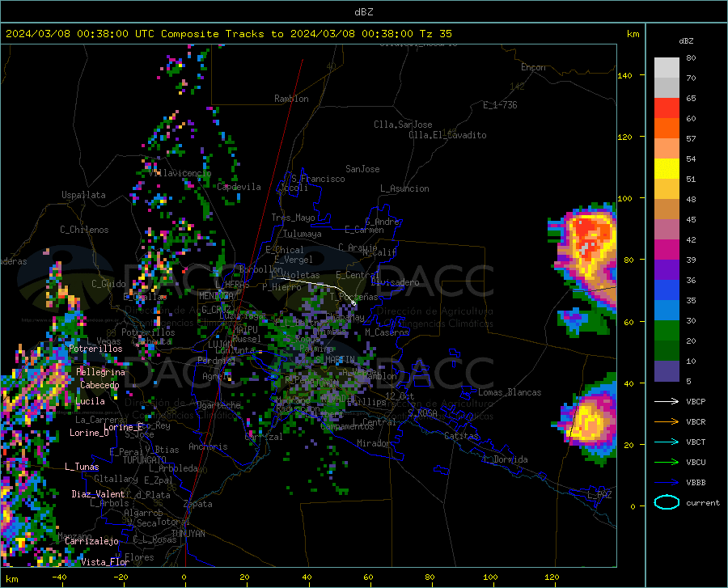728x588 pixels.
Task: Click the Catitas place label
Action: pyautogui.click(x=462, y=436)
